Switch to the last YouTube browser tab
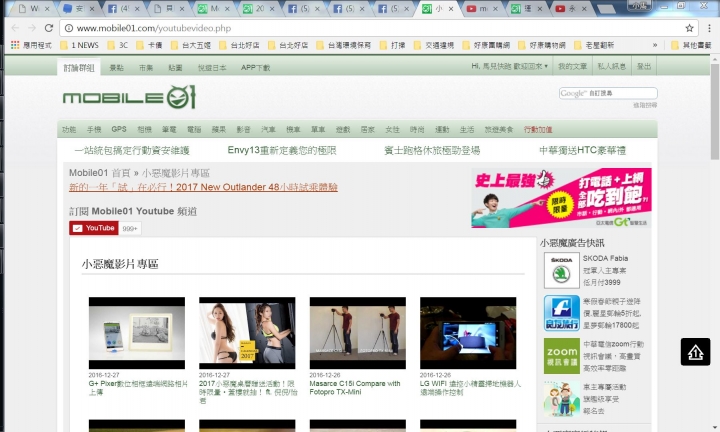This screenshot has width=720, height=432. click(x=572, y=9)
